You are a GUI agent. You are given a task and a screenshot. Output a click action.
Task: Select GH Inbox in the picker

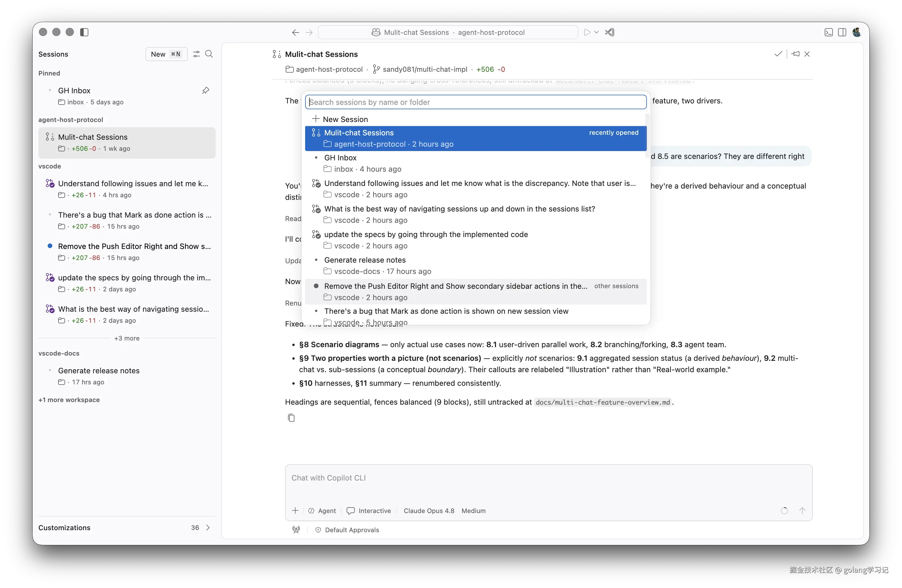coord(476,163)
